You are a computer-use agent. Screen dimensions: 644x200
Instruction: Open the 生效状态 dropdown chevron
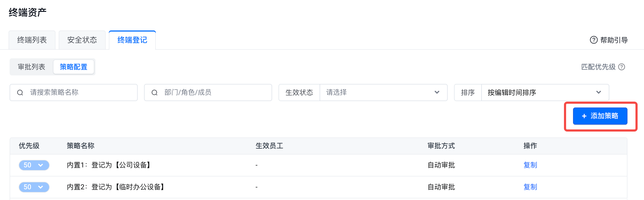[437, 93]
